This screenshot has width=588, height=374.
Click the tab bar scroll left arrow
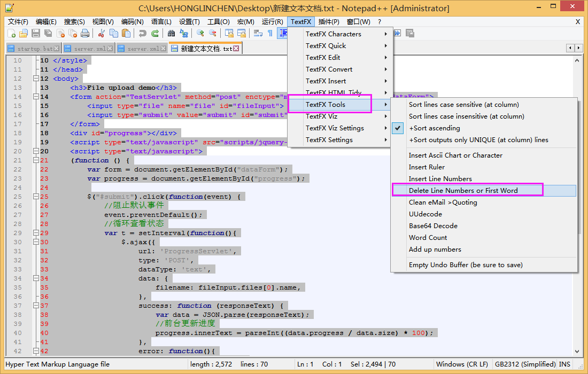[x=570, y=48]
